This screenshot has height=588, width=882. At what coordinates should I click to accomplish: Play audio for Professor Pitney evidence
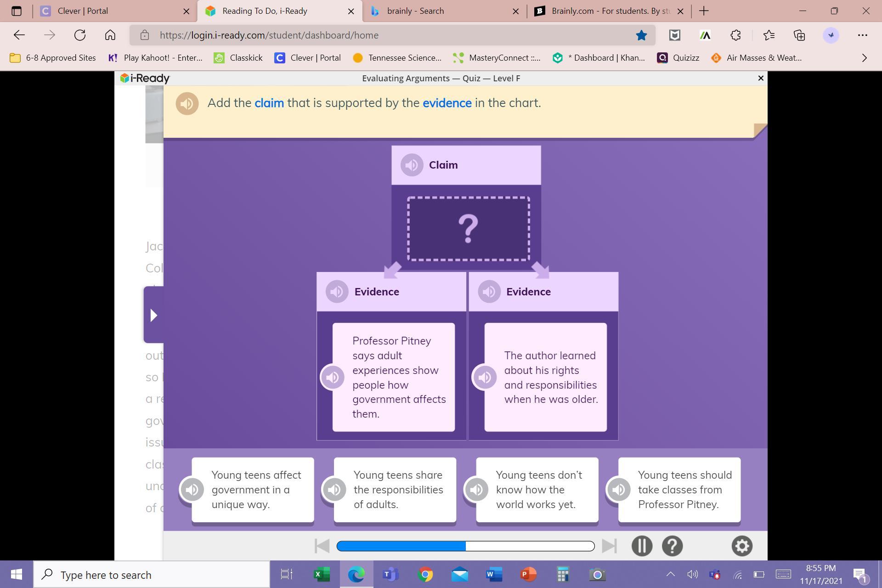pos(332,377)
